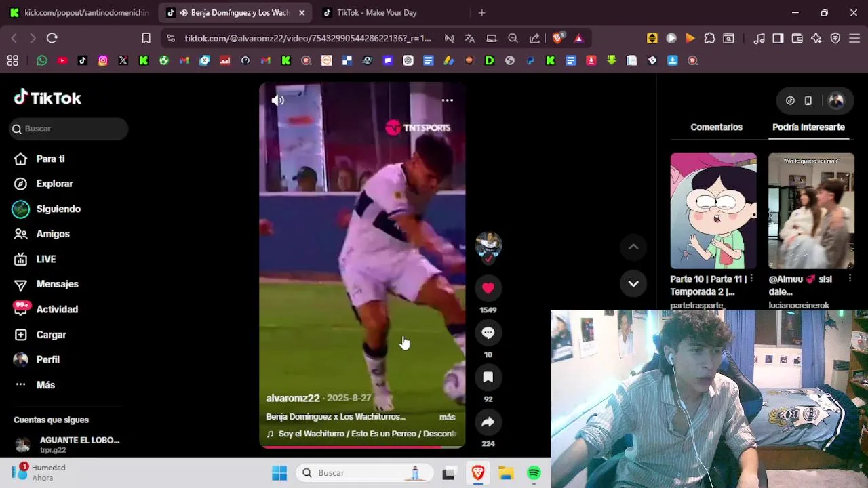Open YouTube bookmark
The image size is (868, 488).
point(62,60)
